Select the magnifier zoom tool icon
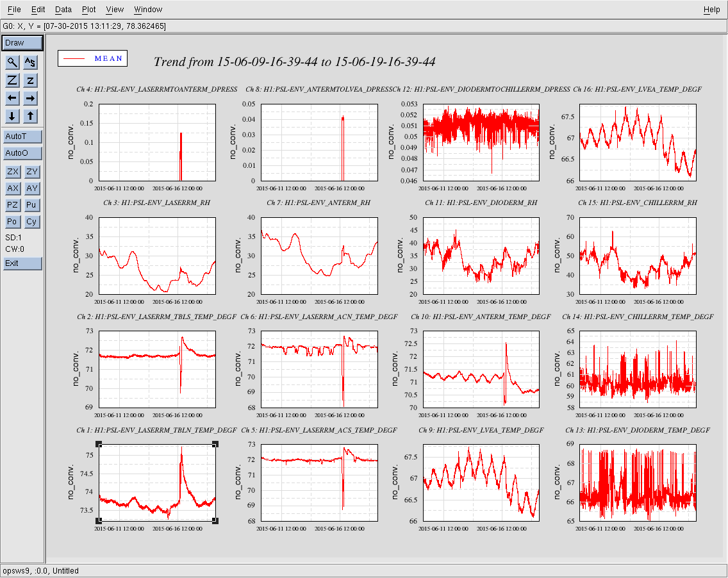Screen dimensions: 728x578 13,62
